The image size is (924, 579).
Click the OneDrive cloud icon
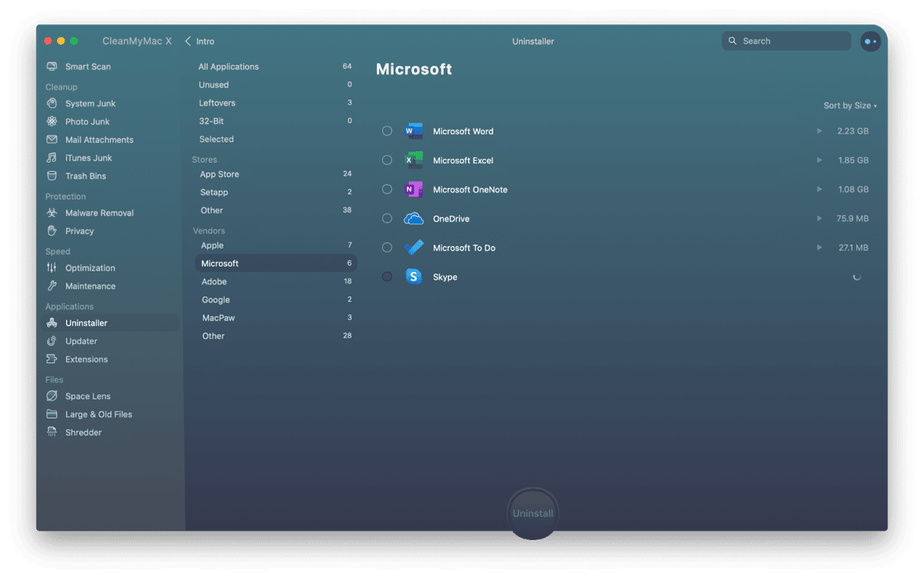point(413,219)
